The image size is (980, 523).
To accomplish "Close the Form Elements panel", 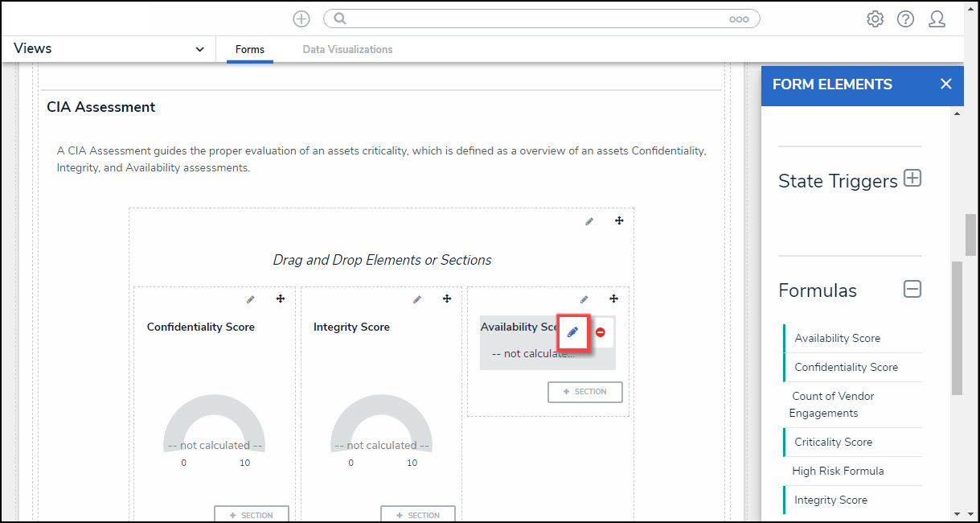I will point(945,84).
